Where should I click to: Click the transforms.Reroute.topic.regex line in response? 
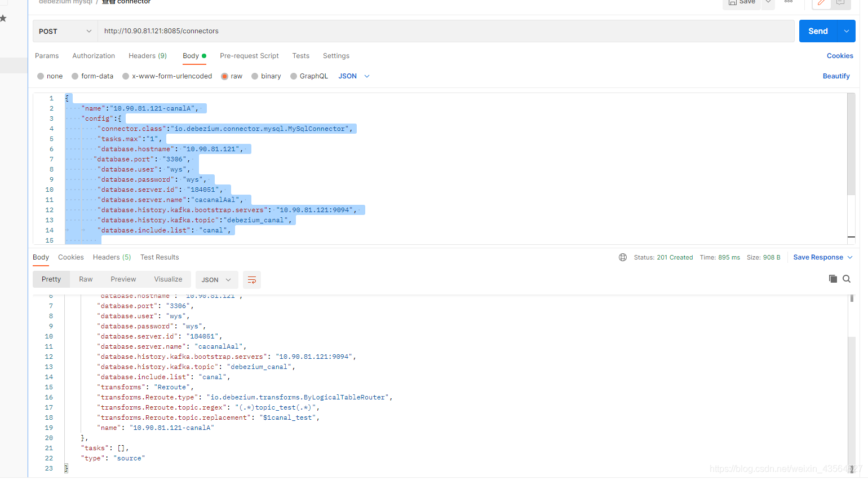[209, 407]
